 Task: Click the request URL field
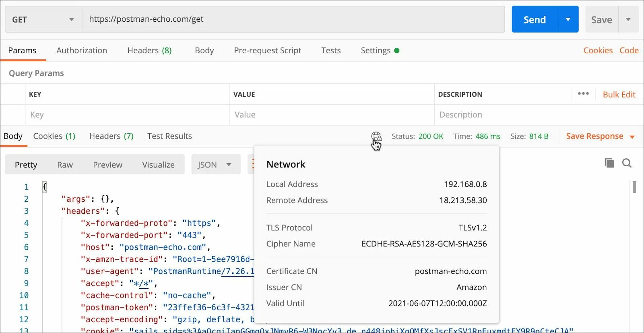(293, 19)
